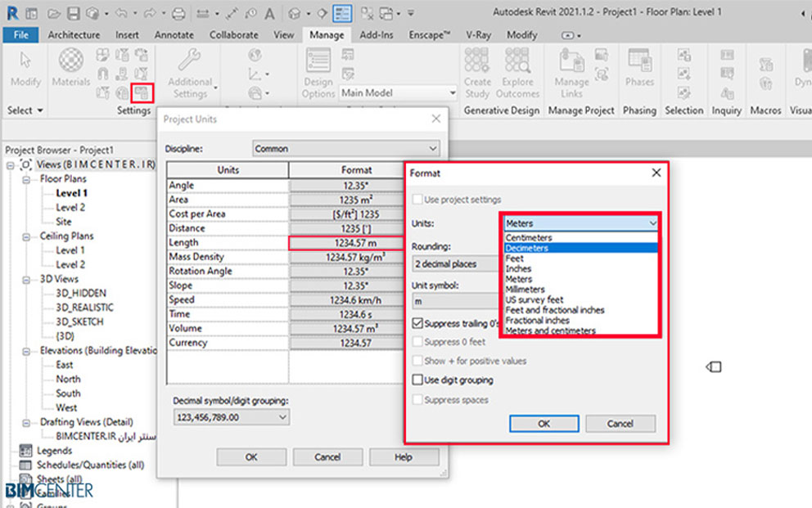Switch to the Architecture ribbon tab
The image size is (812, 508).
(74, 35)
